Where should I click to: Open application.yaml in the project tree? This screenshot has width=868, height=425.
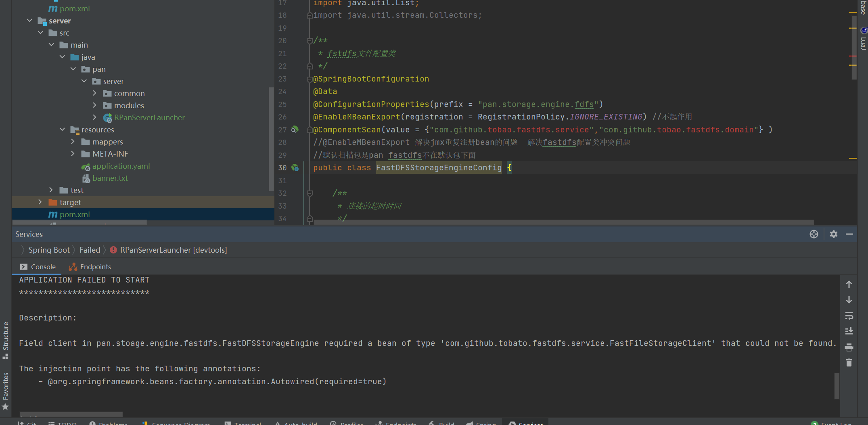(121, 166)
